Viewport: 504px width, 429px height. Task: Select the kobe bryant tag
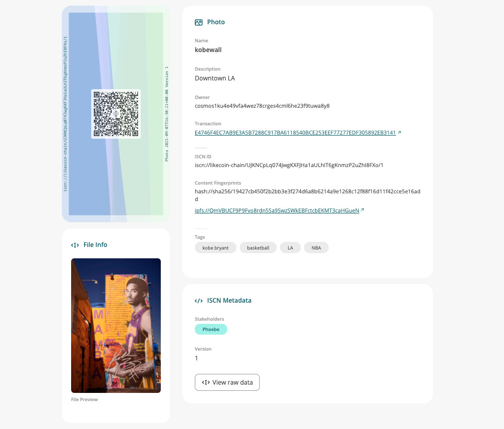[x=215, y=247]
